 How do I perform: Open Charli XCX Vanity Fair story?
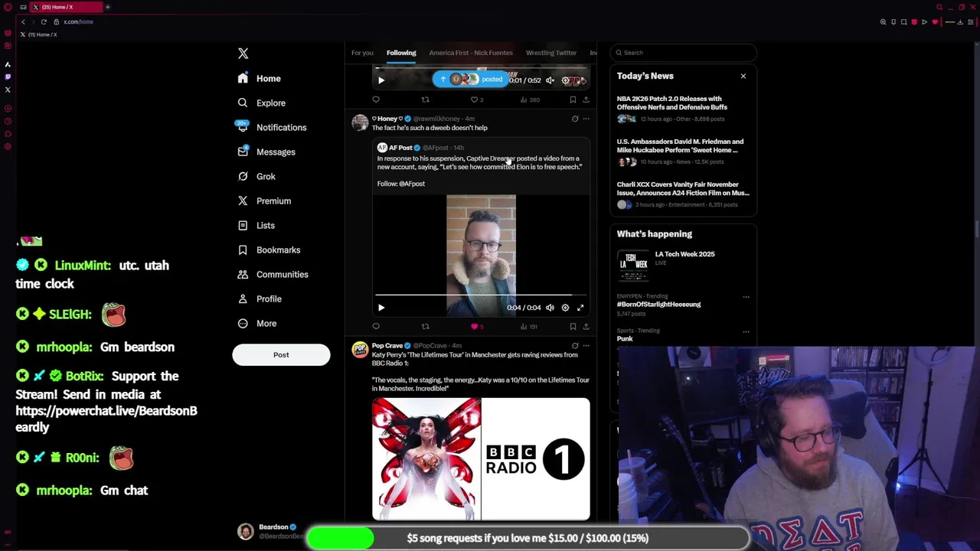pos(683,194)
